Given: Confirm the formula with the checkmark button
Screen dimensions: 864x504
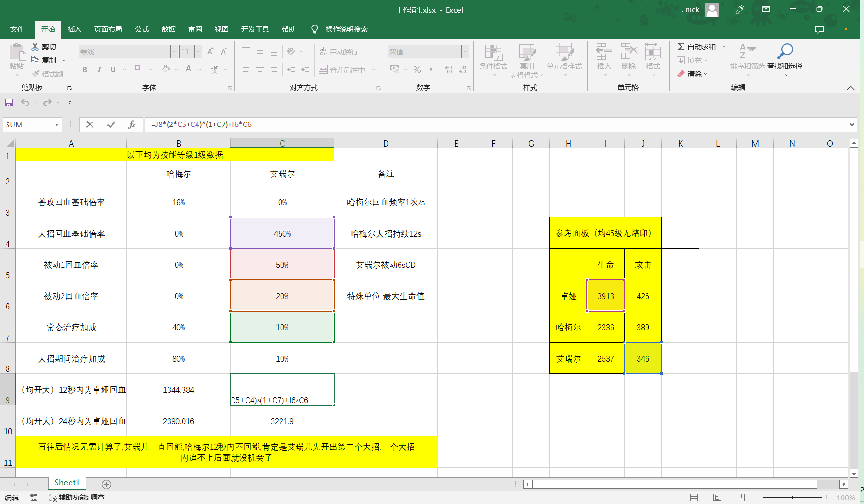Looking at the screenshot, I should pyautogui.click(x=111, y=125).
